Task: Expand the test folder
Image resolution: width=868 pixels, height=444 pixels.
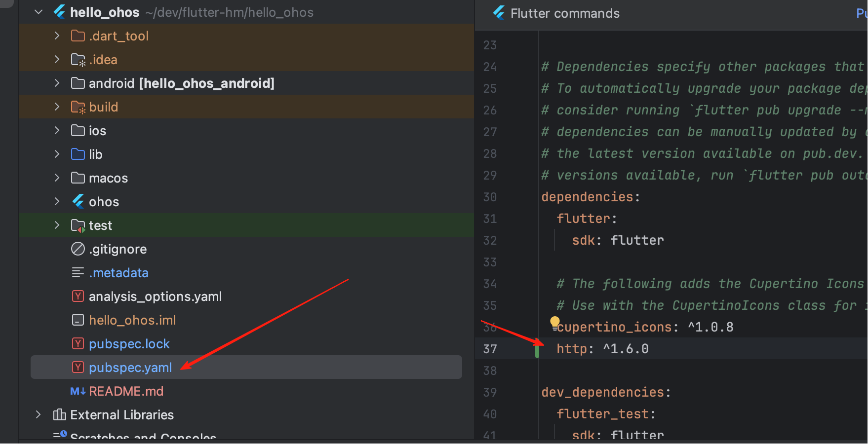Action: pyautogui.click(x=57, y=225)
